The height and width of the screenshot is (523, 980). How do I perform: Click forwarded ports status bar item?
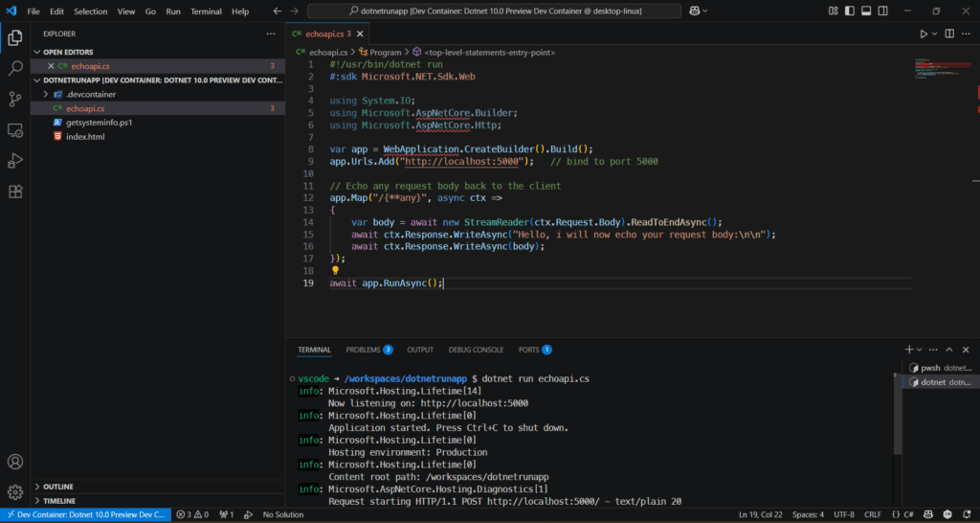226,515
